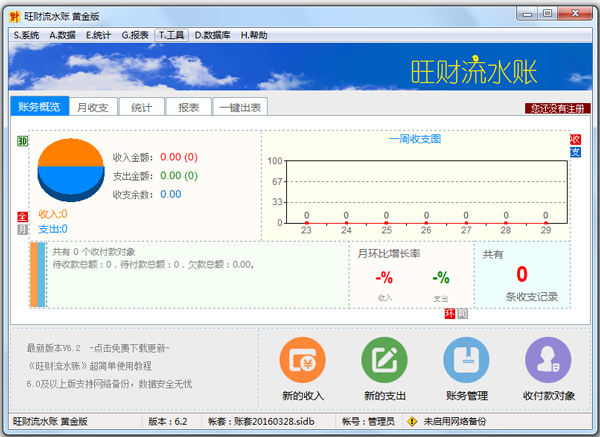Click the 账务管理 label
This screenshot has width=600, height=437.
click(x=466, y=396)
